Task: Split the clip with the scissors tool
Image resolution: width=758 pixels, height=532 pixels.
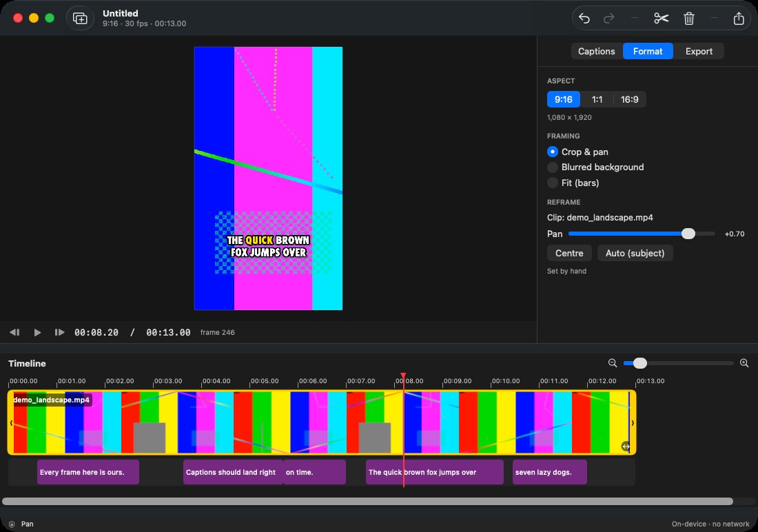Action: (x=661, y=19)
